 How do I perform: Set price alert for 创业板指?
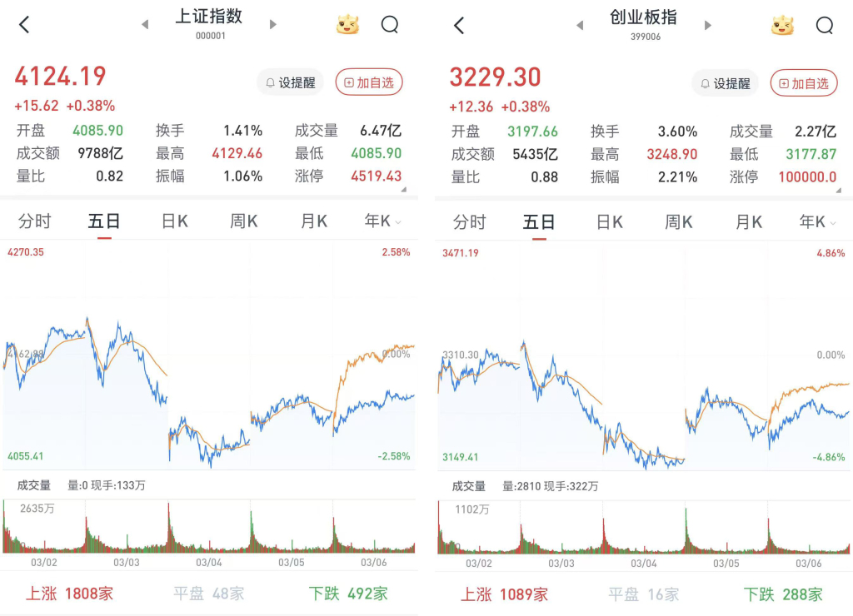(x=726, y=82)
